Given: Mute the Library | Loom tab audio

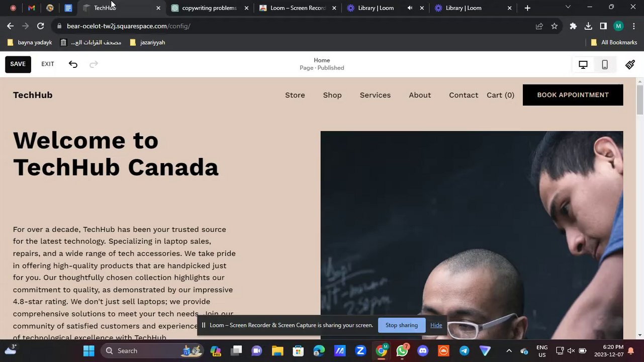Looking at the screenshot, I should tap(410, 8).
